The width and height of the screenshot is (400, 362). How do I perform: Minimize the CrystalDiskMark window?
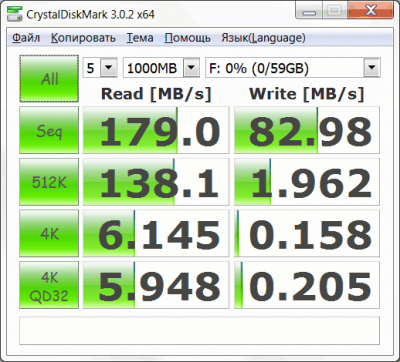310,11
